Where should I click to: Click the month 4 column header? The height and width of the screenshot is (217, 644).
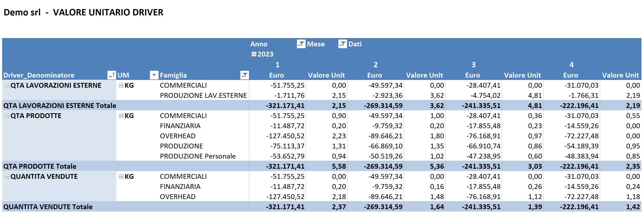[x=572, y=65]
